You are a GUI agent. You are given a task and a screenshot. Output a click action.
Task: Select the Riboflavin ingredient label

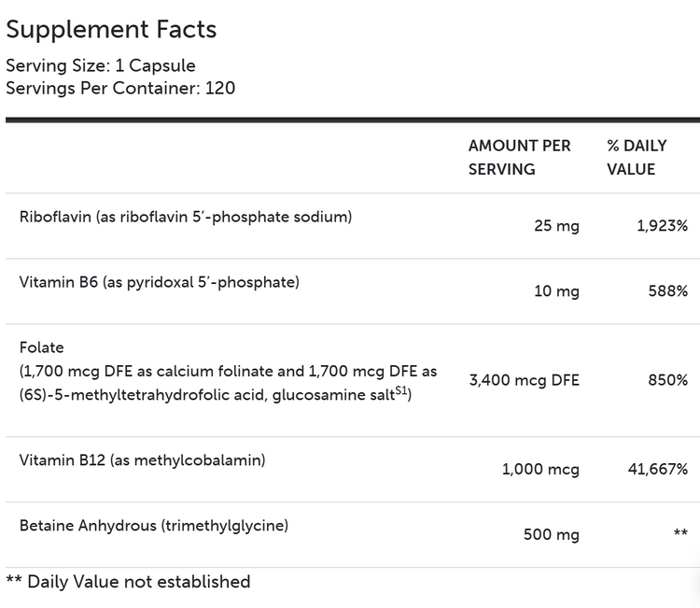pos(185,217)
